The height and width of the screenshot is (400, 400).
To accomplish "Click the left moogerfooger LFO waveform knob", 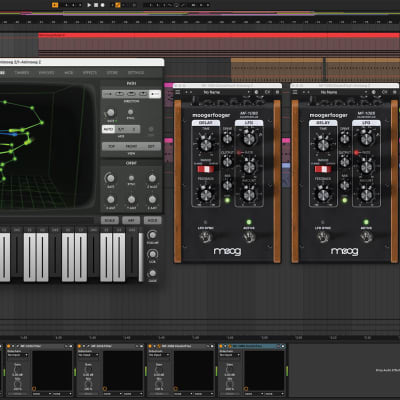I will tap(249, 139).
